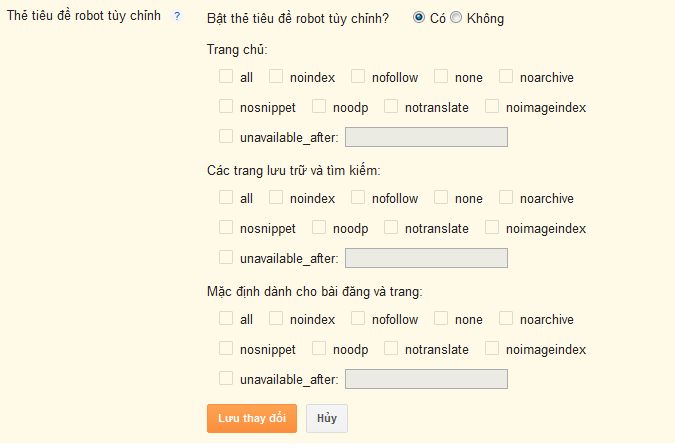Check 'all' for default posts and pages
The height and width of the screenshot is (448, 675).
pyautogui.click(x=226, y=318)
